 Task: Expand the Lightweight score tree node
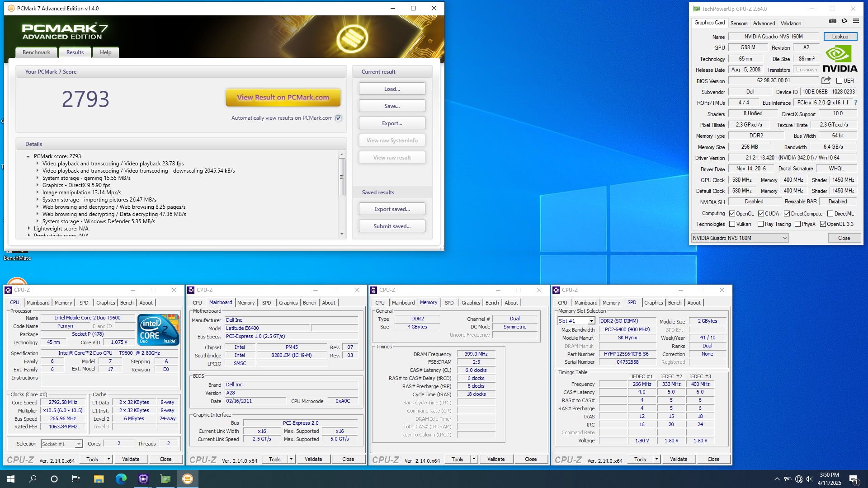click(28, 229)
